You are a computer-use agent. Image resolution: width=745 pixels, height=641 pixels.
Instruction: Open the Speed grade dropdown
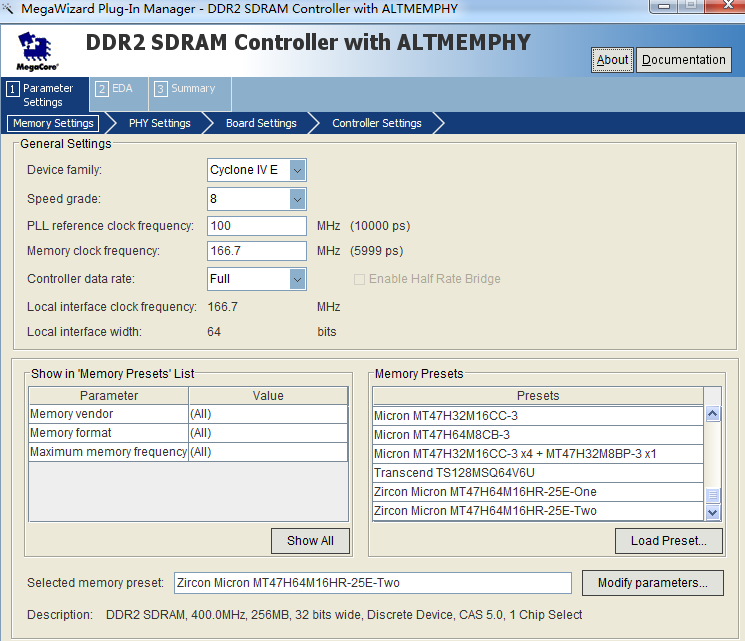coord(298,199)
